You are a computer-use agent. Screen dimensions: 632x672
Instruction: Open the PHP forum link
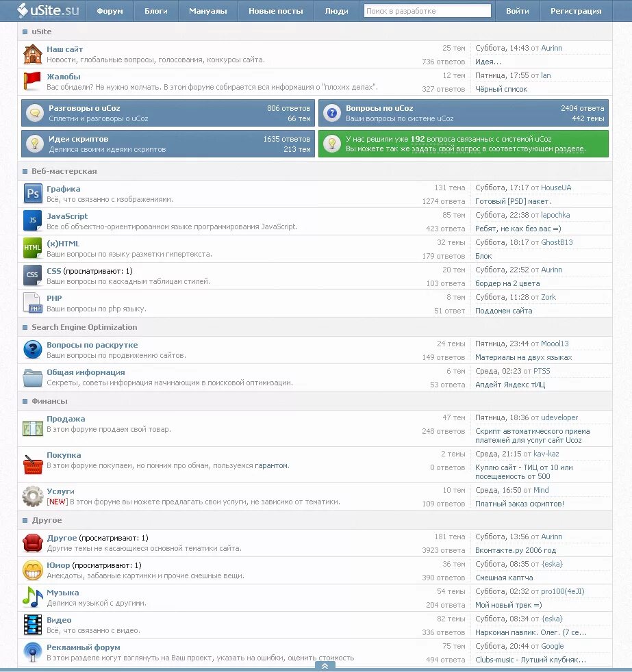coord(55,298)
